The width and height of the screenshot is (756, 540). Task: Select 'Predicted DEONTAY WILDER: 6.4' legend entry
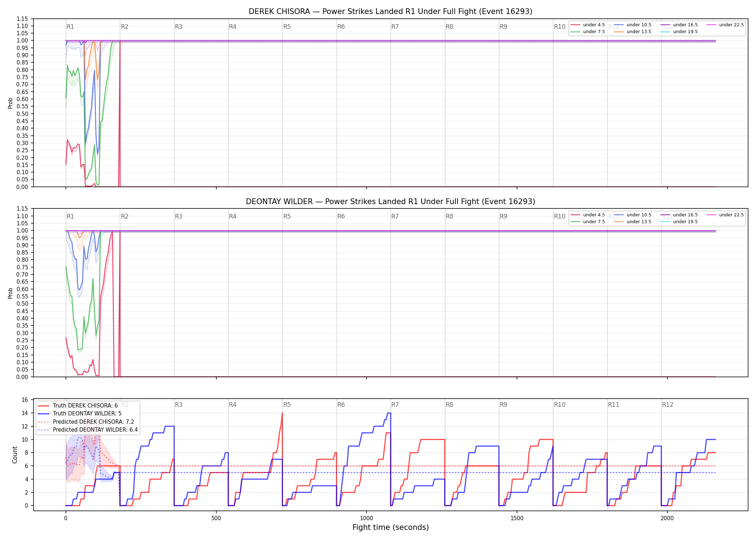[x=88, y=430]
